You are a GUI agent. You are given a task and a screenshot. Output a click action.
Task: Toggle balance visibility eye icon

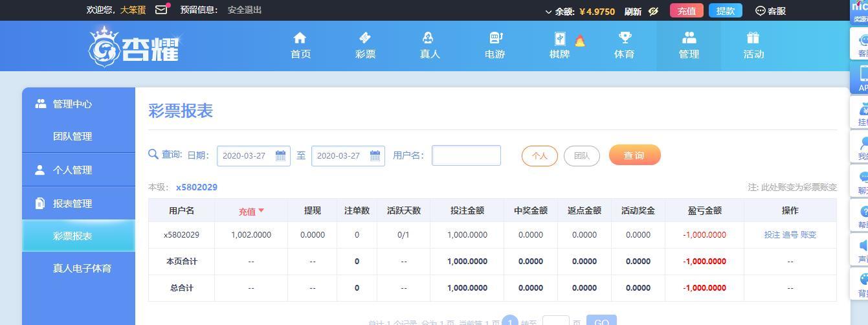pyautogui.click(x=653, y=11)
